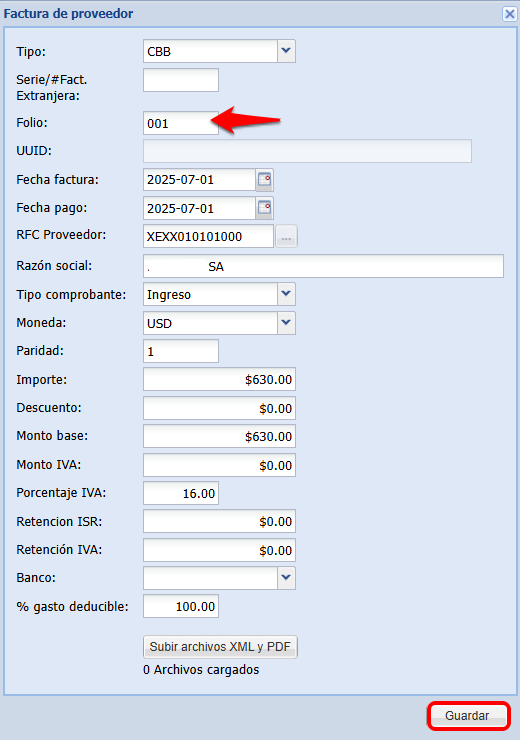Click the Descuento amount field
This screenshot has height=740, width=520.
pos(219,408)
